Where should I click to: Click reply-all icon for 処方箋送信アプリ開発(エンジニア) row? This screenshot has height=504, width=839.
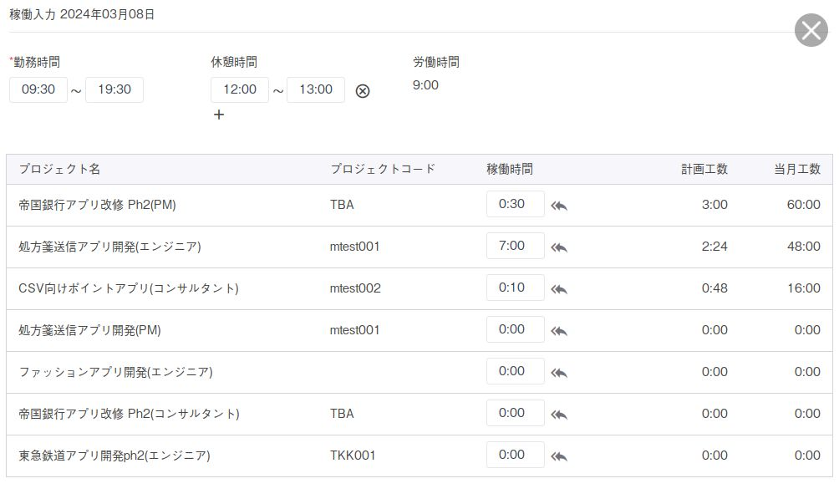pyautogui.click(x=559, y=247)
